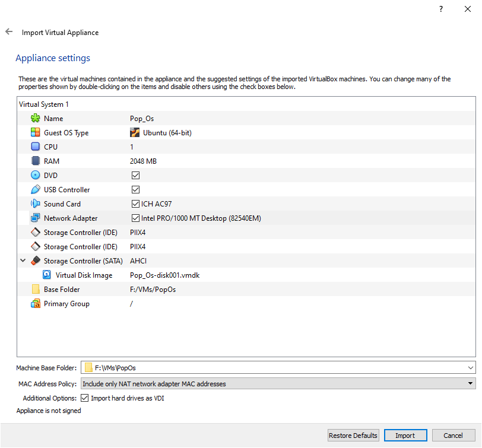Select the Primary Group slash value

point(131,304)
